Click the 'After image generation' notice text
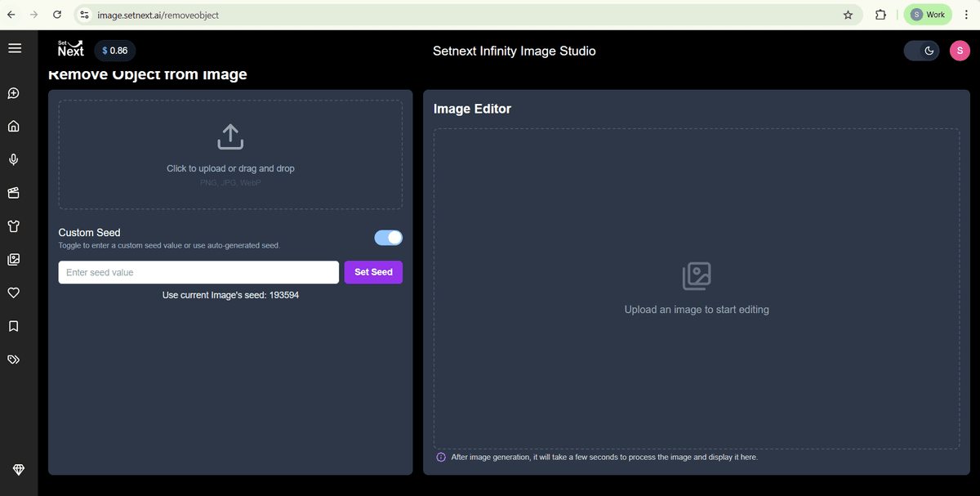Viewport: 980px width, 496px height. click(x=604, y=458)
